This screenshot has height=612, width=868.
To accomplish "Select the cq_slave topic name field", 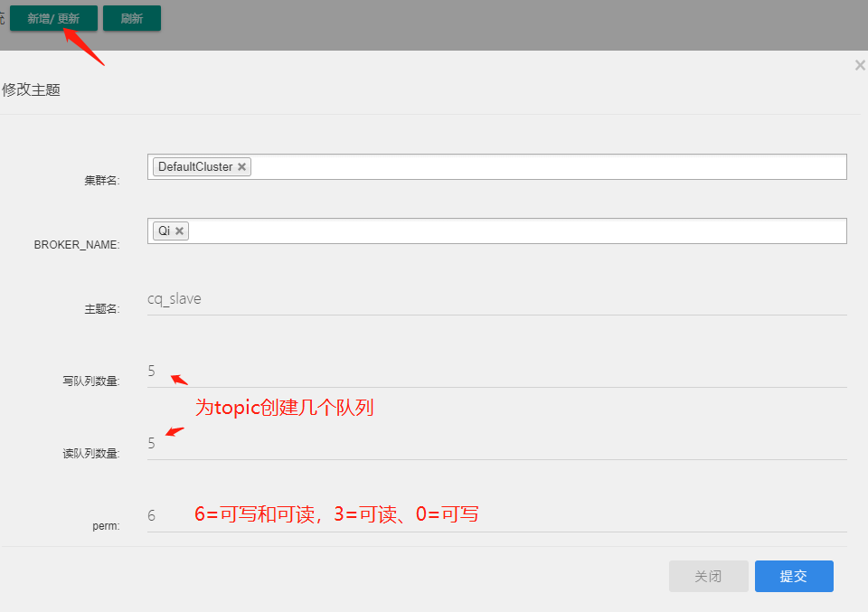I will click(x=362, y=297).
